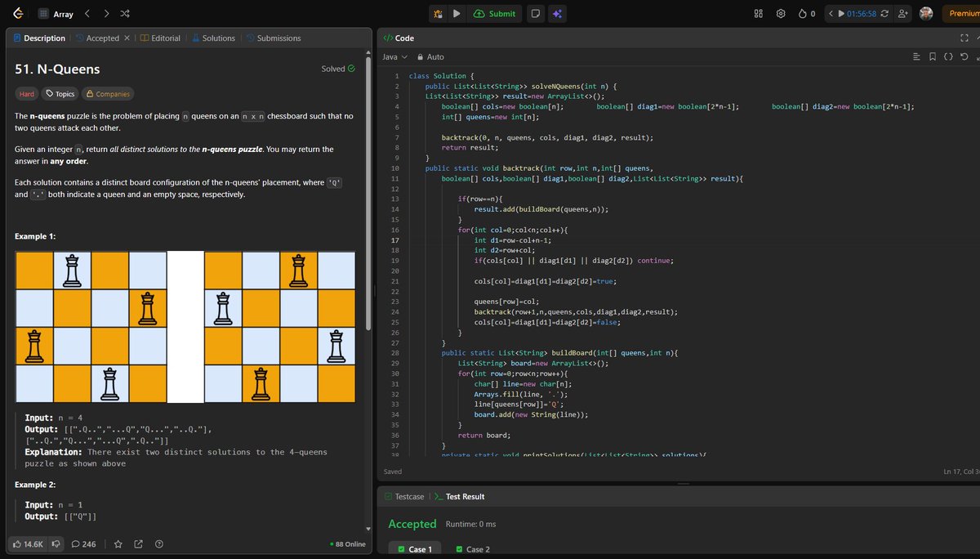Click the invite collaborator icon
This screenshot has width=980, height=559.
tap(903, 14)
